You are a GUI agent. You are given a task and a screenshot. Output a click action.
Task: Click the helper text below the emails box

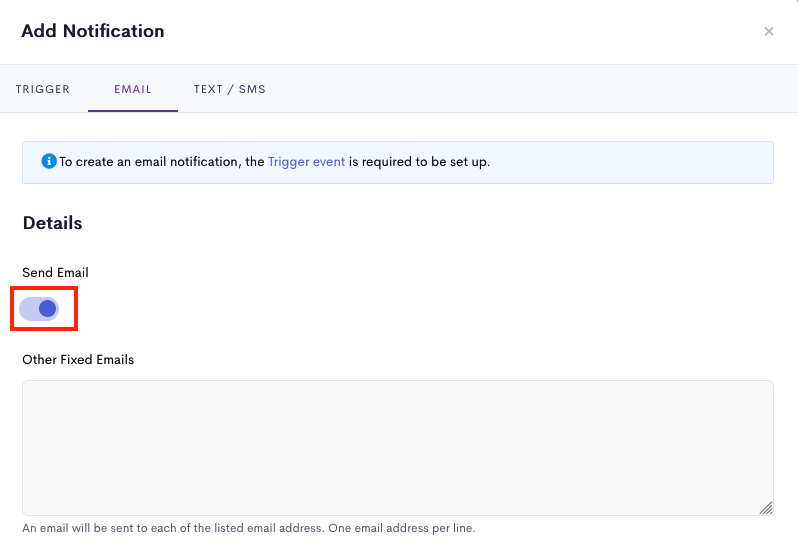click(249, 528)
